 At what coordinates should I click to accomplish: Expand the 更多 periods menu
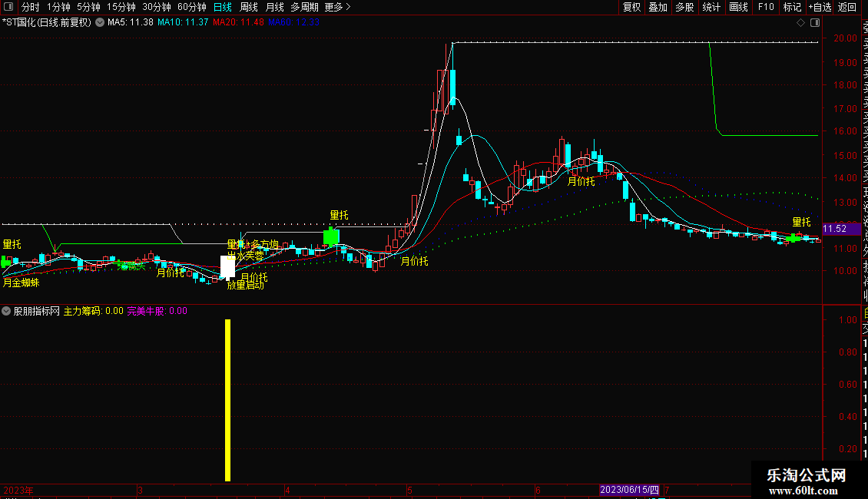coord(337,7)
